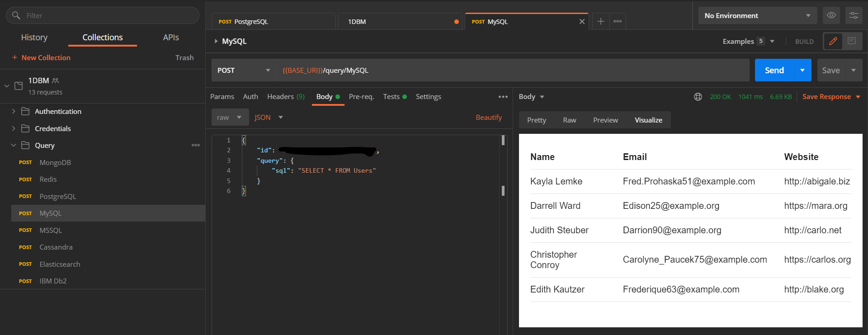Switch to the PostgreSQL request tab
868x335 pixels.
pos(274,22)
